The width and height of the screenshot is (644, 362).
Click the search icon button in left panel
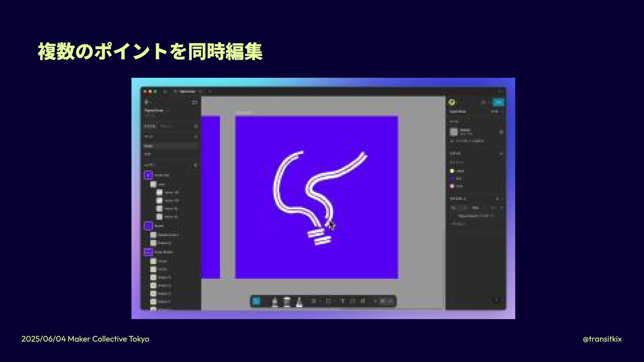(x=196, y=126)
